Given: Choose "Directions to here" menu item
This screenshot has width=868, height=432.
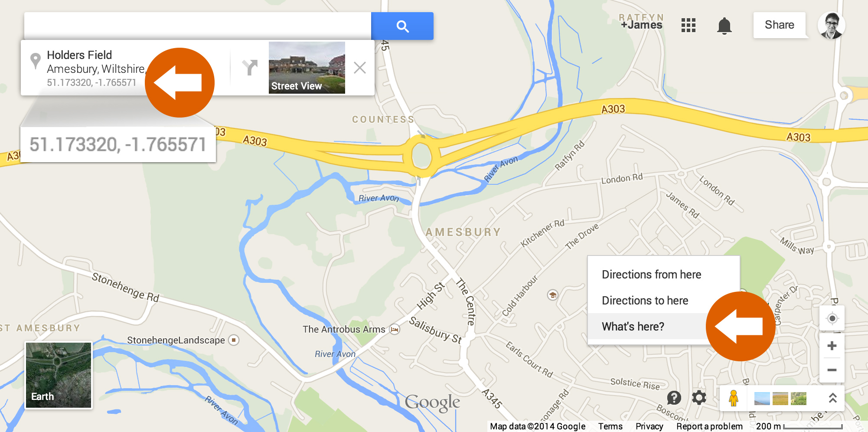Looking at the screenshot, I should click(645, 301).
